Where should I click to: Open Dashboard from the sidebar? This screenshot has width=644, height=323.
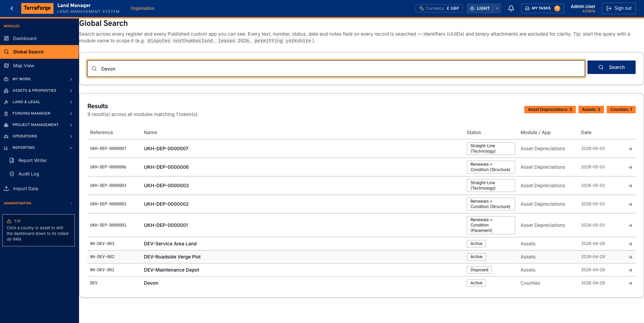[39, 38]
